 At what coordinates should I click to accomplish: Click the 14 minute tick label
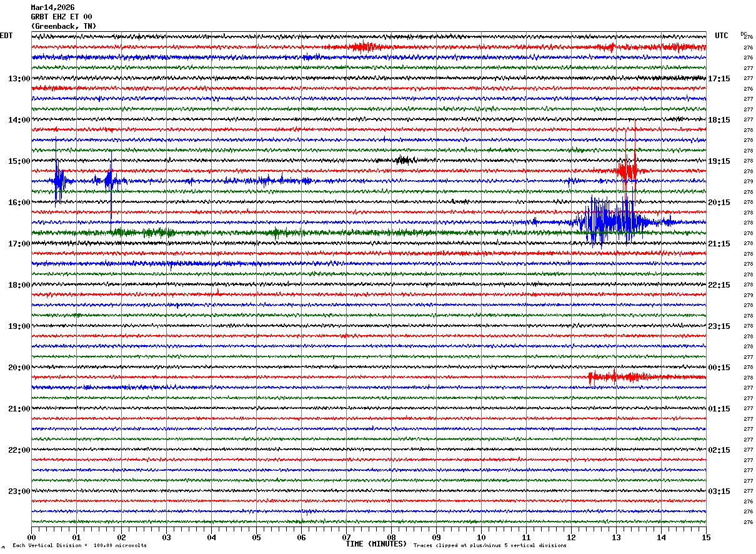pos(661,537)
